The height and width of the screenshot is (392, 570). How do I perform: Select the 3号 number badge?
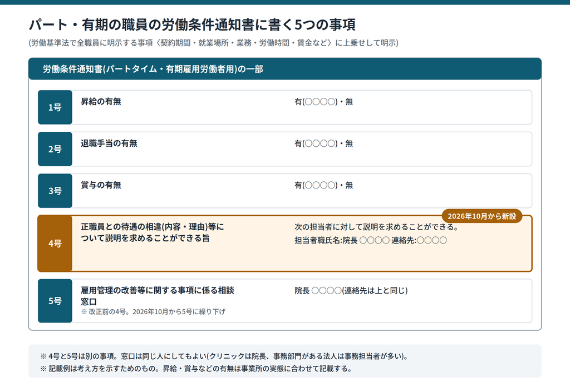(x=55, y=191)
